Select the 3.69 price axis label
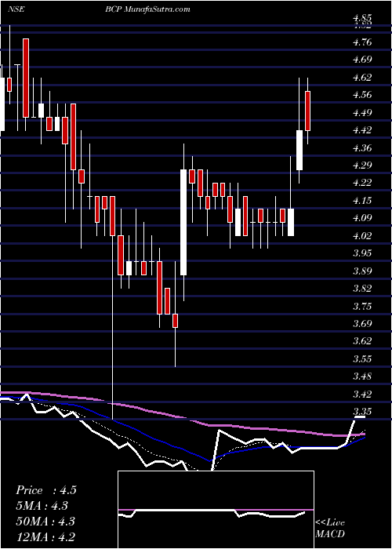Viewport: 392px width, 549px height. (x=362, y=324)
